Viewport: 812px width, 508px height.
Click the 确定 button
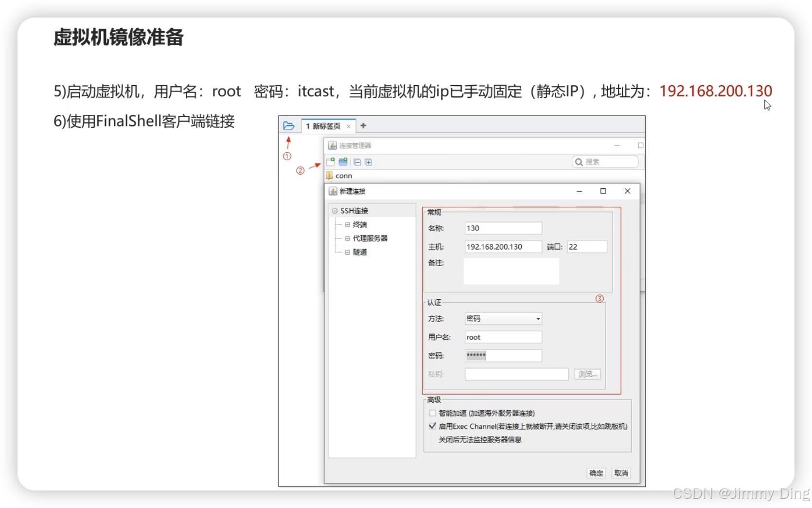(x=596, y=473)
